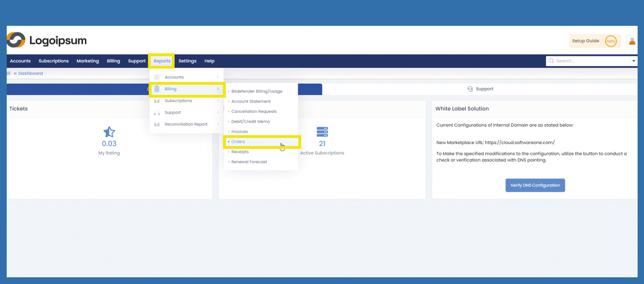
Task: Expand the Reconciliation Report submenu
Action: [x=186, y=124]
